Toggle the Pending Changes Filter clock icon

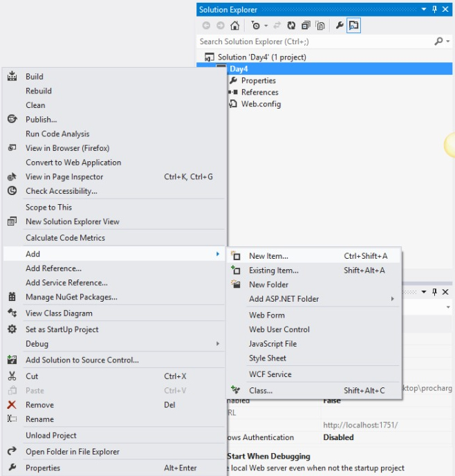(x=256, y=26)
